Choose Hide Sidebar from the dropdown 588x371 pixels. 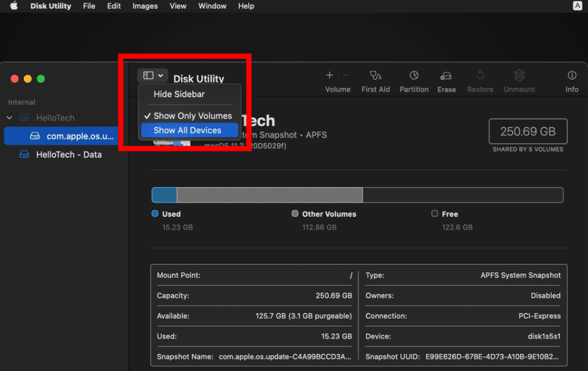179,94
